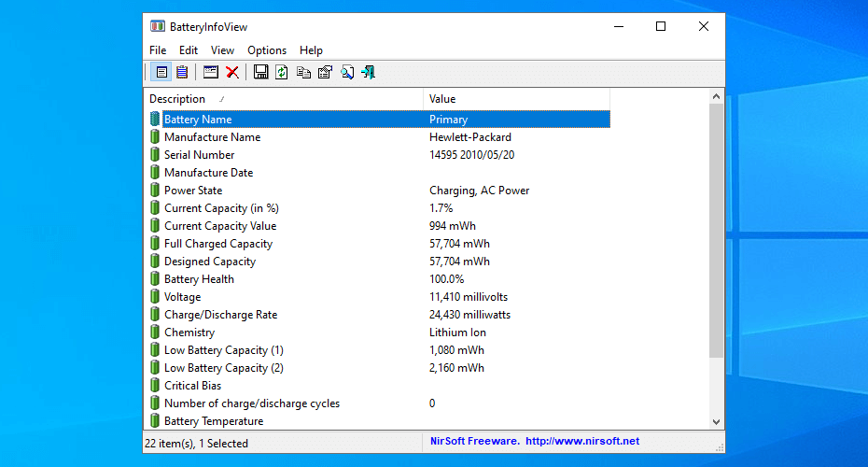Click the 2,160 mWh value
Image resolution: width=868 pixels, height=467 pixels.
click(x=456, y=367)
